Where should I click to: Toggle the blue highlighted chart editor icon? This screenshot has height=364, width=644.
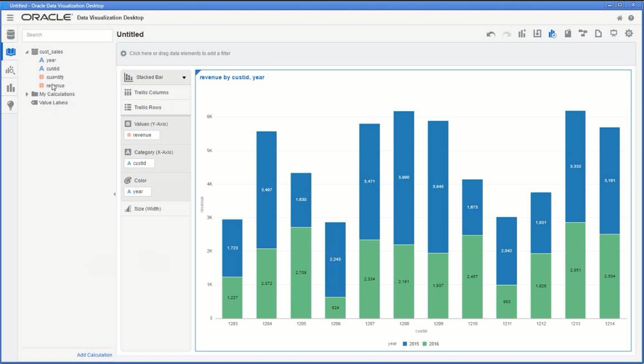pyautogui.click(x=553, y=33)
